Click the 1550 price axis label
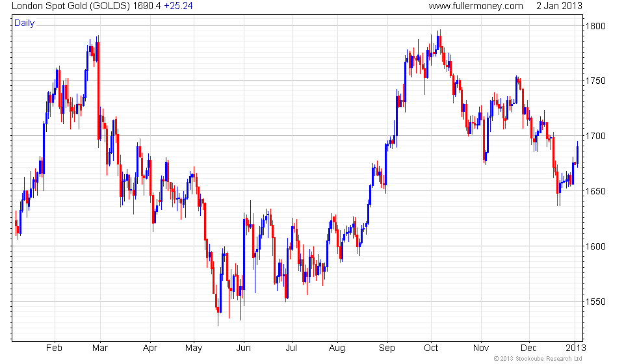This screenshot has height=364, width=637. point(595,302)
